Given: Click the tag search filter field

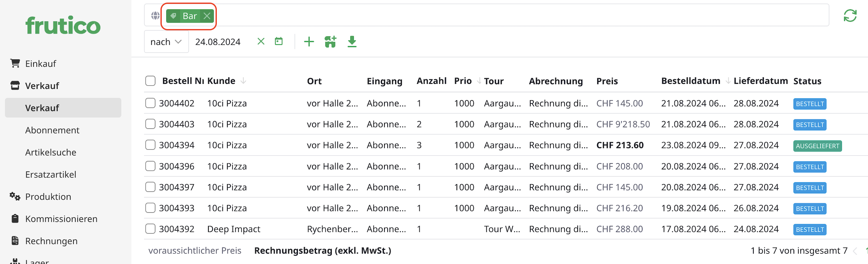Looking at the screenshot, I should click(x=506, y=15).
